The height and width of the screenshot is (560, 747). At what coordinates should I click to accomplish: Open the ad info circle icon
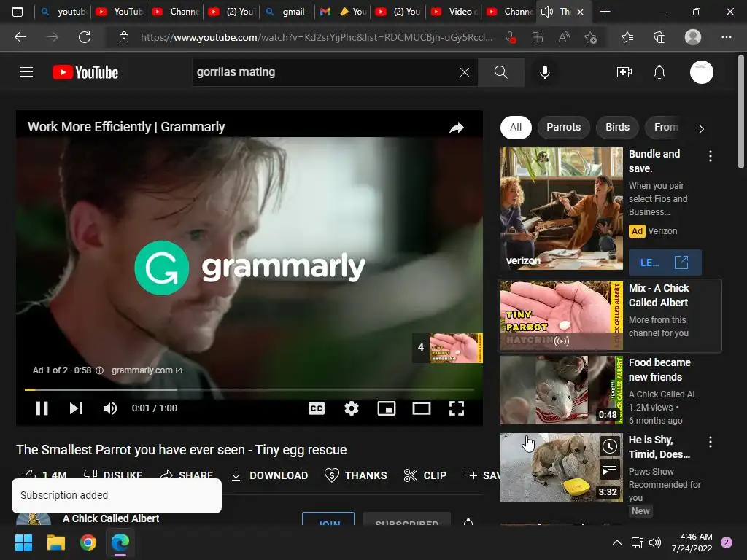(99, 370)
